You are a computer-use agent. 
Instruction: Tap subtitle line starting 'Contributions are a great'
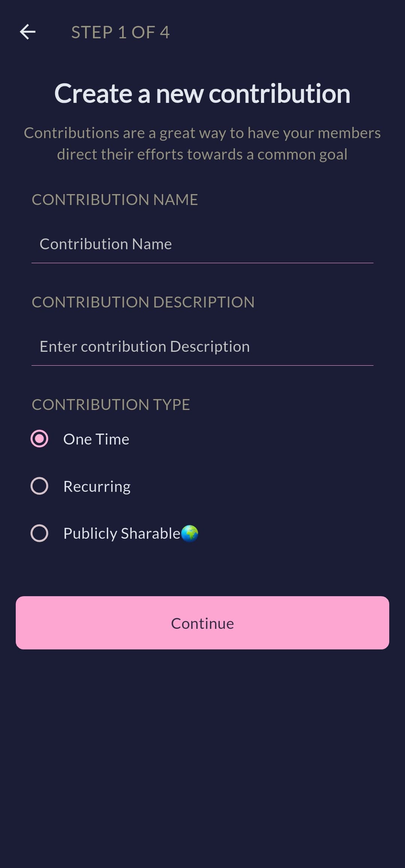click(202, 133)
